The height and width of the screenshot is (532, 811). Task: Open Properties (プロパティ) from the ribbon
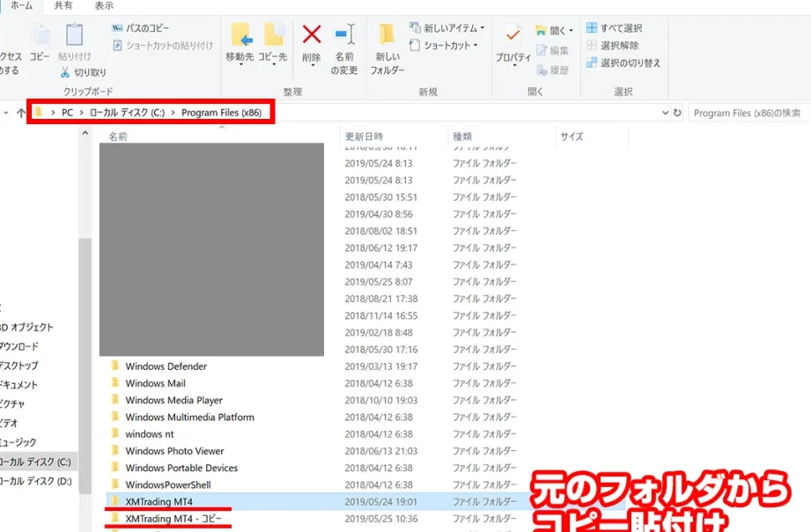click(512, 37)
